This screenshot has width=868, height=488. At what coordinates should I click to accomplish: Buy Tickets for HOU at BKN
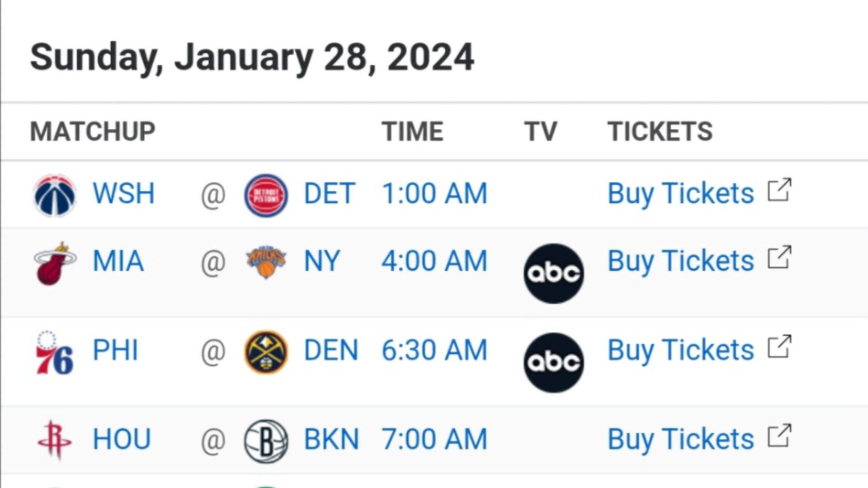point(680,439)
